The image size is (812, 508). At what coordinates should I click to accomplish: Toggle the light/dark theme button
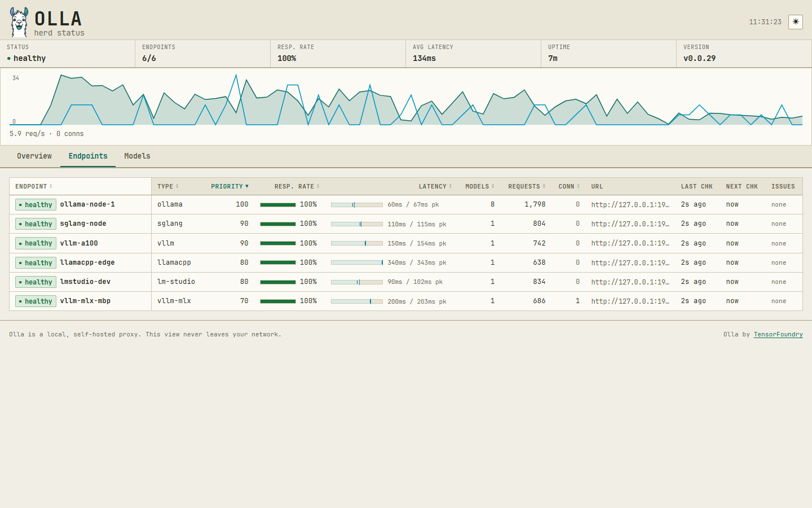796,22
